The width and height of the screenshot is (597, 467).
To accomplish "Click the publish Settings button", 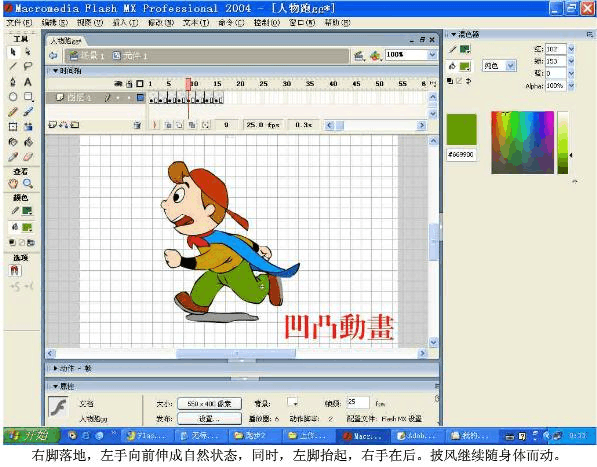I will 209,419.
